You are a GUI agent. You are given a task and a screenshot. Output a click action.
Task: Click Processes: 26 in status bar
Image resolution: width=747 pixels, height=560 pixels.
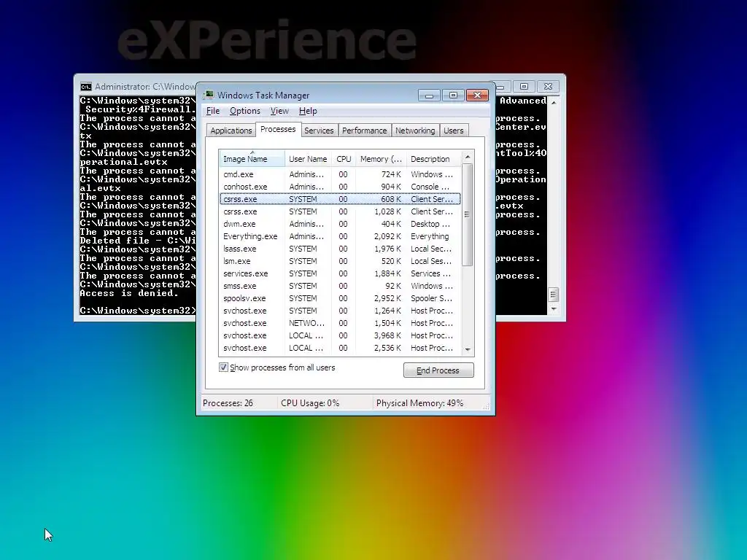pyautogui.click(x=228, y=402)
